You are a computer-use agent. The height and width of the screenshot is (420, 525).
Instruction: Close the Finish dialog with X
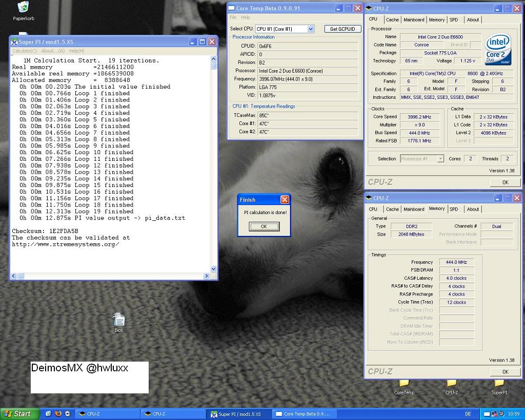point(285,200)
